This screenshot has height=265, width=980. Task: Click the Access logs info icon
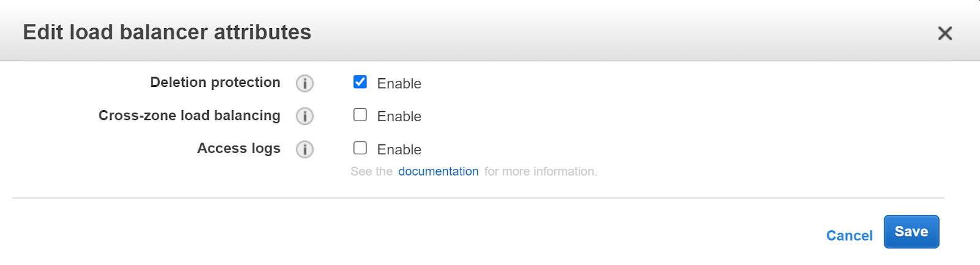pos(304,149)
